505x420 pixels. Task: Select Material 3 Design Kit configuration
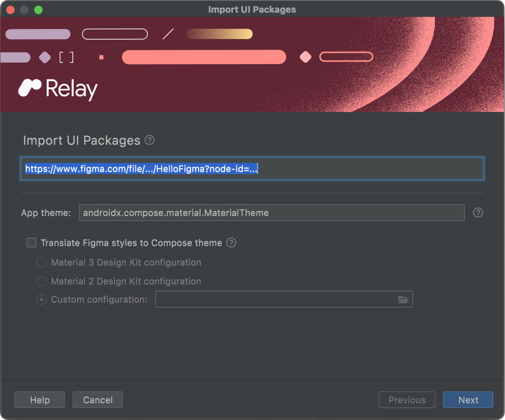[42, 262]
